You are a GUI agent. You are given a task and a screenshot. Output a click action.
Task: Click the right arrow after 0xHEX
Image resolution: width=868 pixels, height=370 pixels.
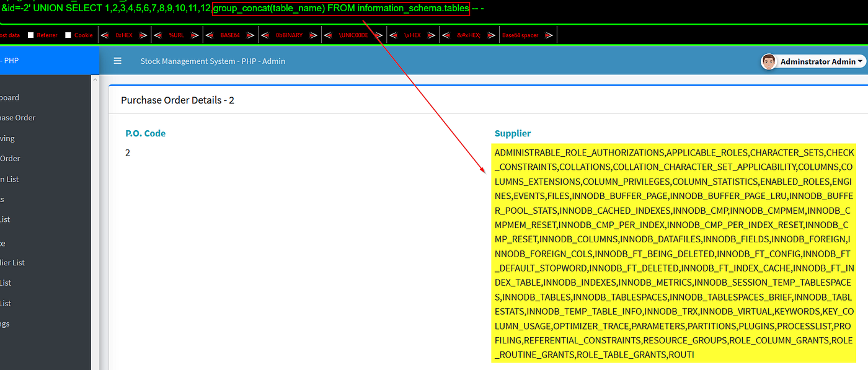[144, 35]
